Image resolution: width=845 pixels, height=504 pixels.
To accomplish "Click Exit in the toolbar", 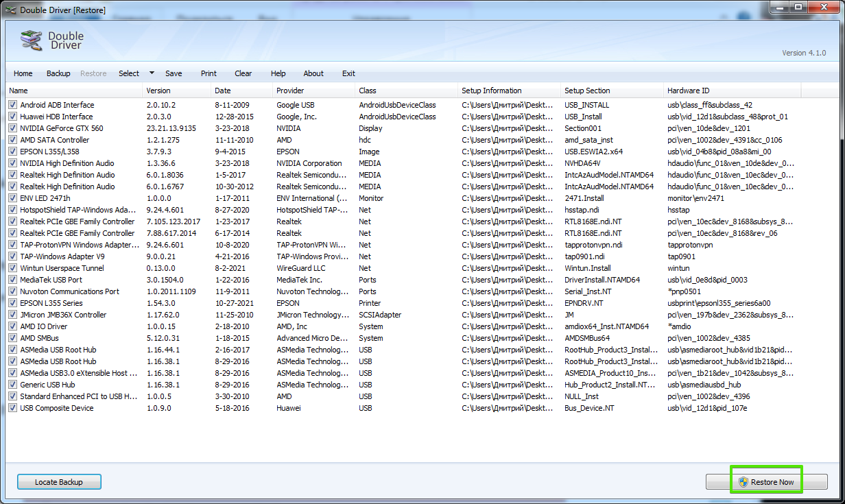I will click(348, 73).
